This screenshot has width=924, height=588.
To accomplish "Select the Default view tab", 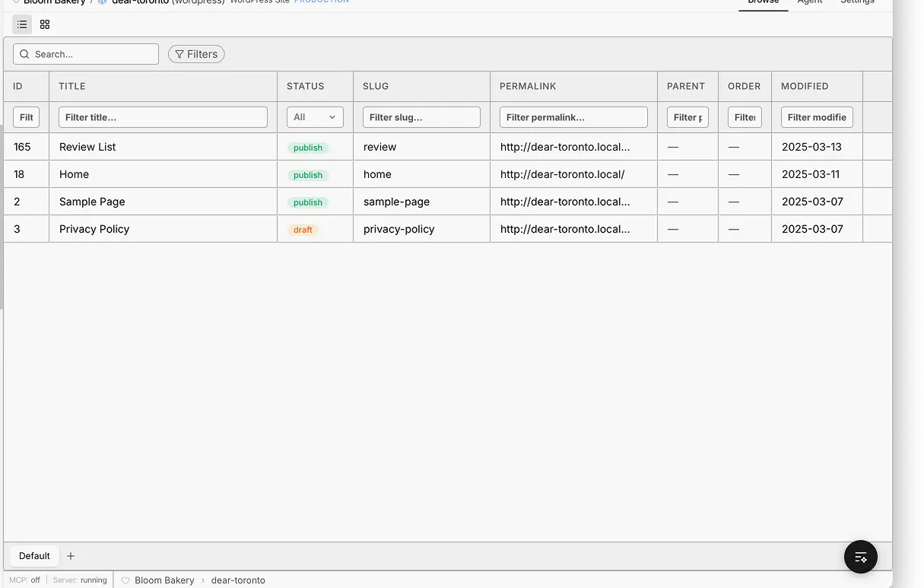I will (x=34, y=556).
